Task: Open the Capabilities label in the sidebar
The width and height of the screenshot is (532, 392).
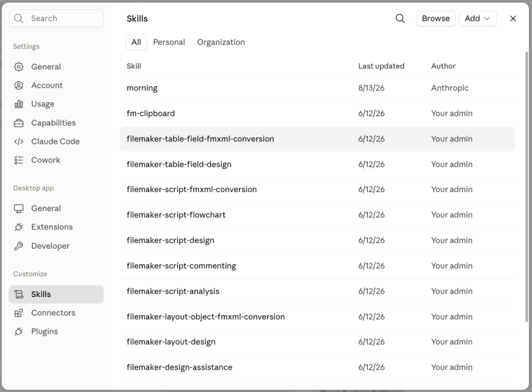Action: coord(54,123)
